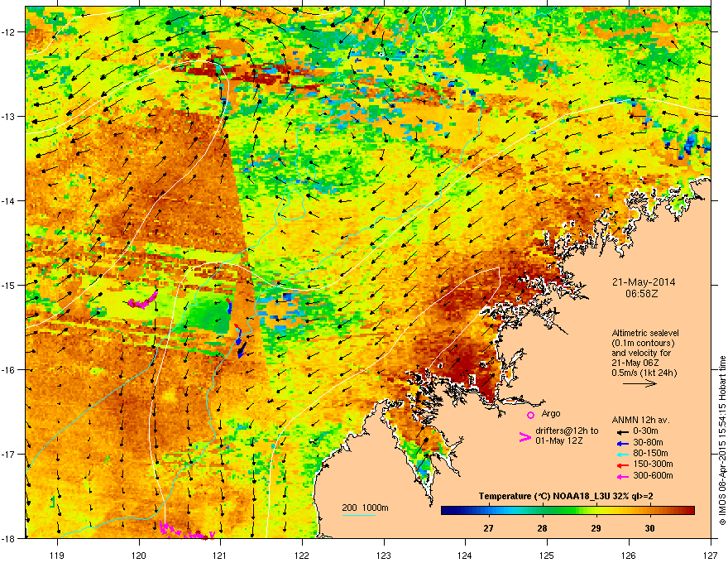Click the 121 longitude axis label
Screen dimensions: 728x563
click(221, 555)
